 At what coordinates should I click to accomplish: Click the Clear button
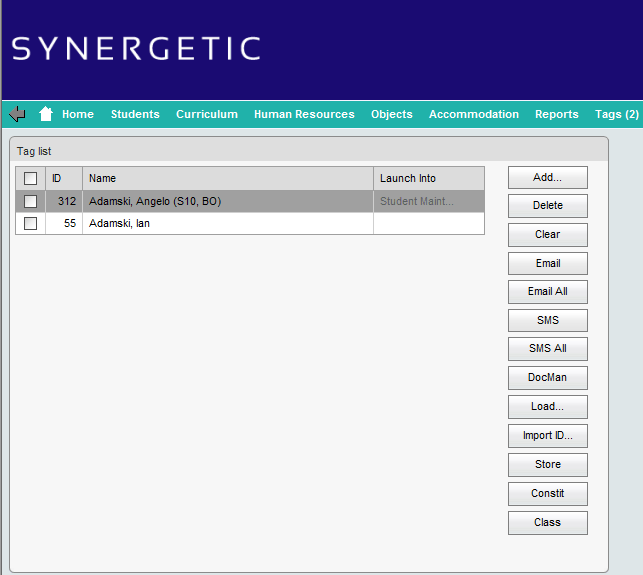[x=547, y=235]
